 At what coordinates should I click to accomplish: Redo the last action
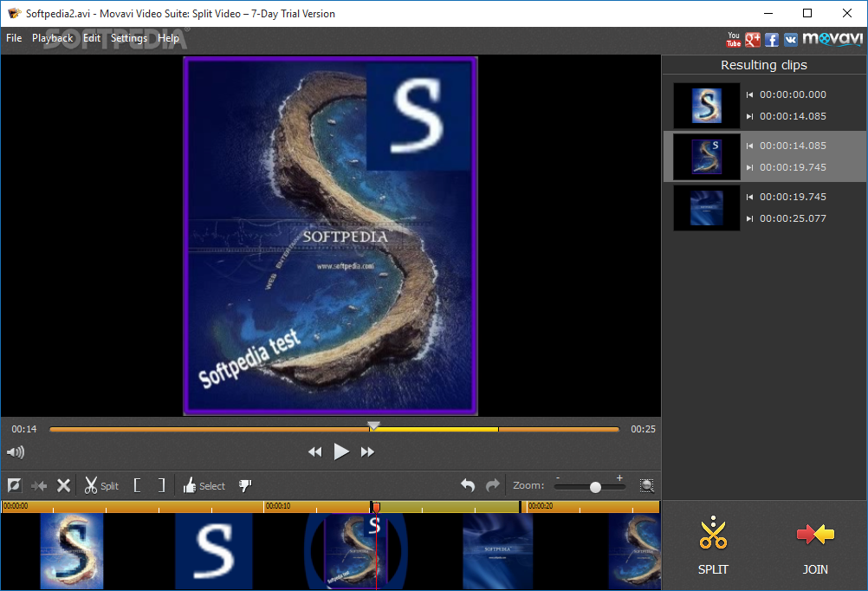pyautogui.click(x=492, y=486)
